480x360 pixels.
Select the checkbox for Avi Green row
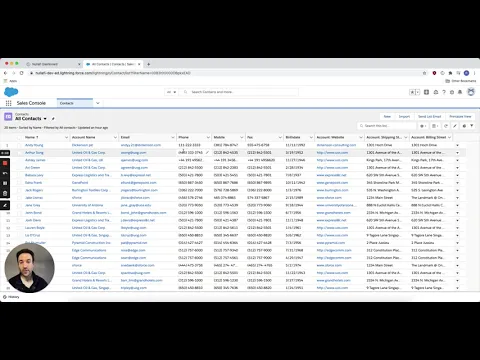point(19,168)
